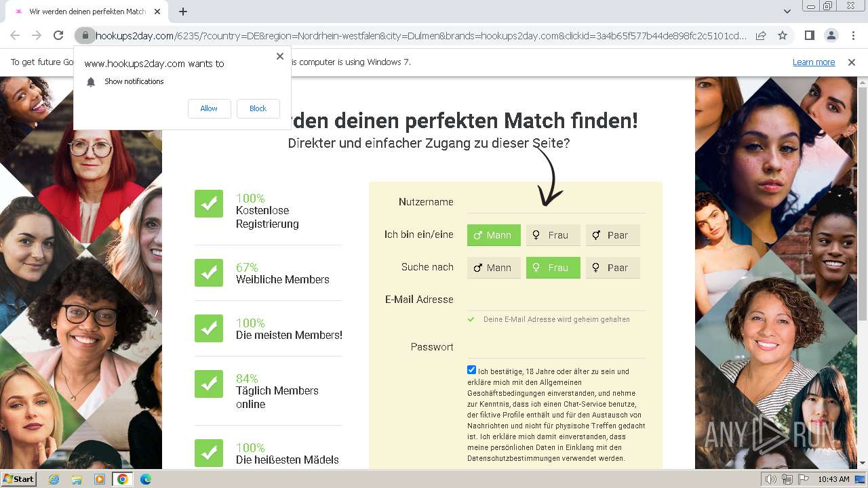Image resolution: width=868 pixels, height=488 pixels.
Task: Click the checkmark icon beside Weibliche Members
Action: 209,272
